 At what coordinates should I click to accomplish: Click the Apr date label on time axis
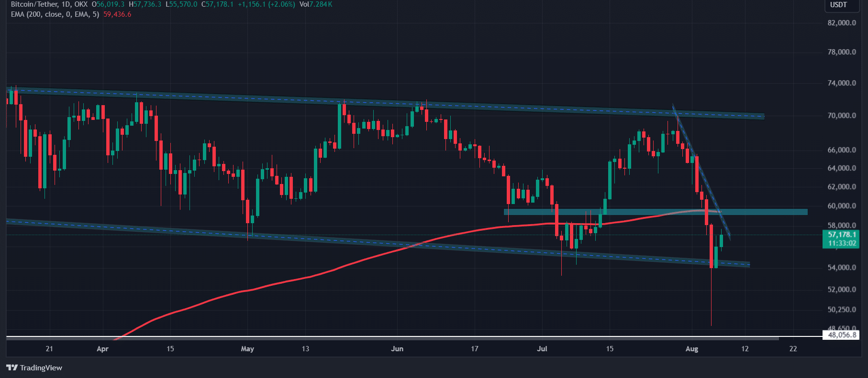[x=102, y=349]
